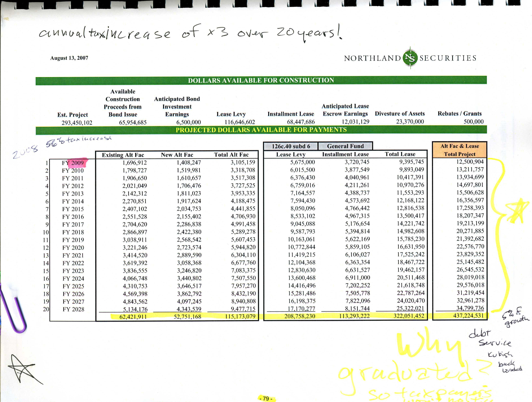Click the highlighted page number 79
This screenshot has height=402, width=532.
pos(266,398)
